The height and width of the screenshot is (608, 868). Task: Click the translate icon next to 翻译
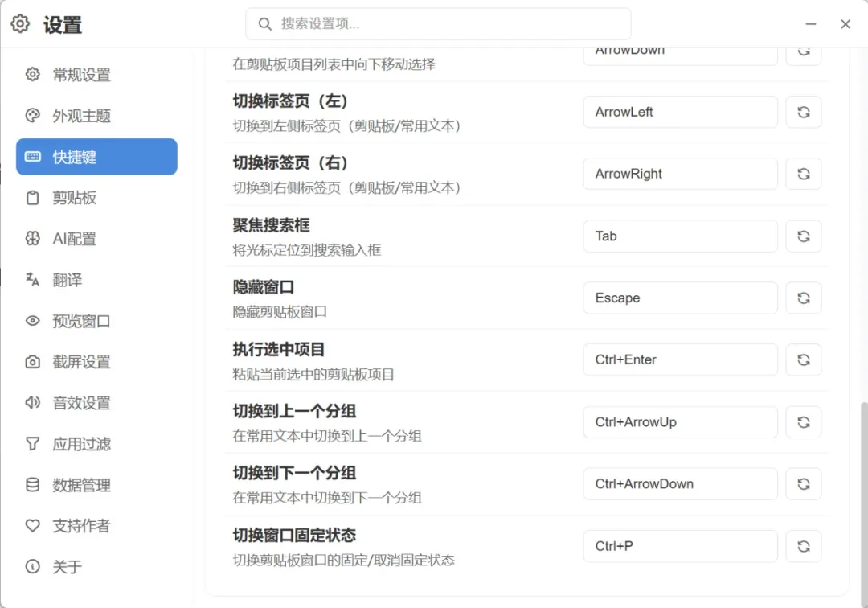(x=33, y=280)
